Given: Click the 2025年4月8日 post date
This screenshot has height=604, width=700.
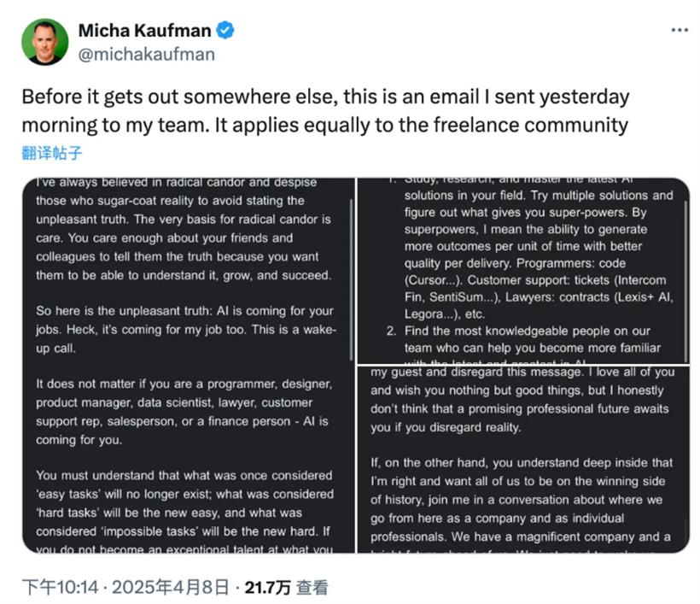Looking at the screenshot, I should 171,587.
